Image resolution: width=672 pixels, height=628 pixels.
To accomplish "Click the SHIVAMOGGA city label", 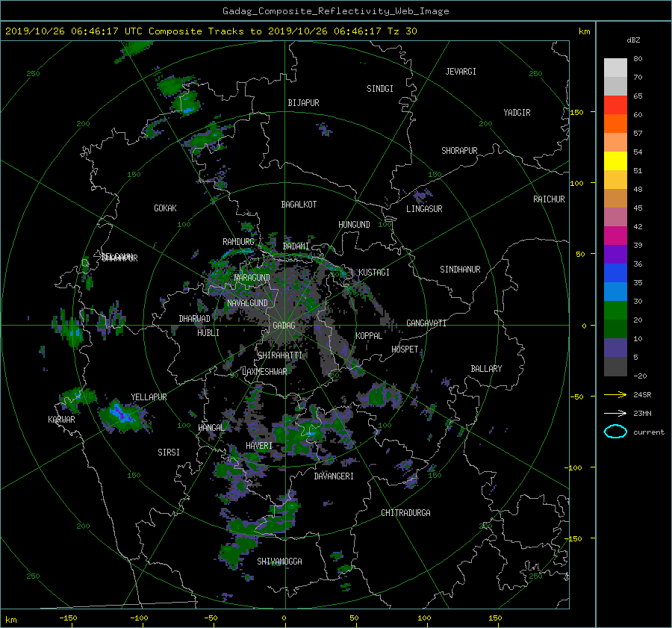I will tap(279, 562).
